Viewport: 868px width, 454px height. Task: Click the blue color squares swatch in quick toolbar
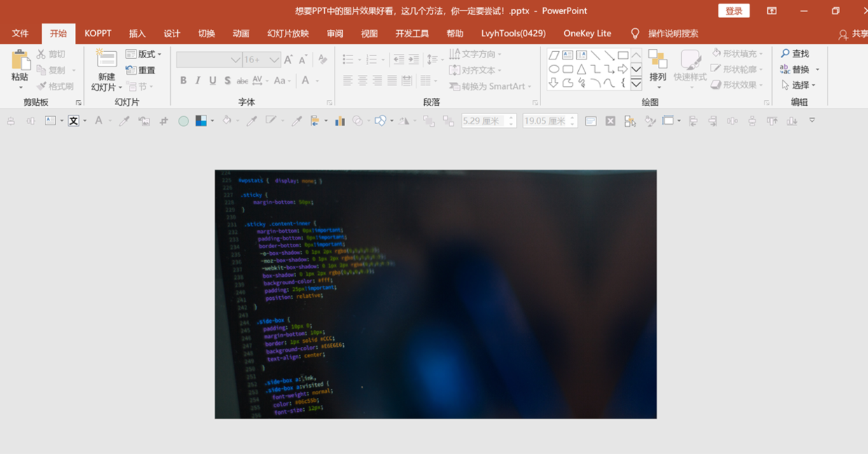202,121
